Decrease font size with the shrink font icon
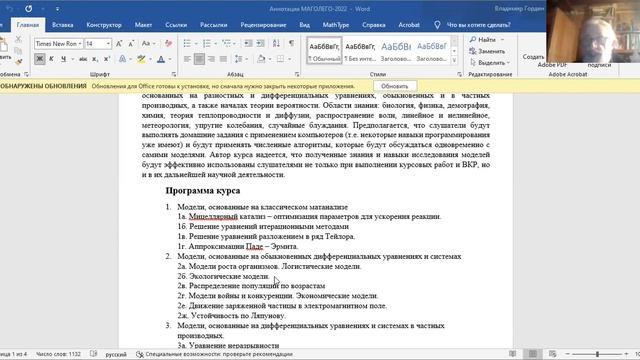Image resolution: width=640 pixels, height=360 pixels. (131, 44)
